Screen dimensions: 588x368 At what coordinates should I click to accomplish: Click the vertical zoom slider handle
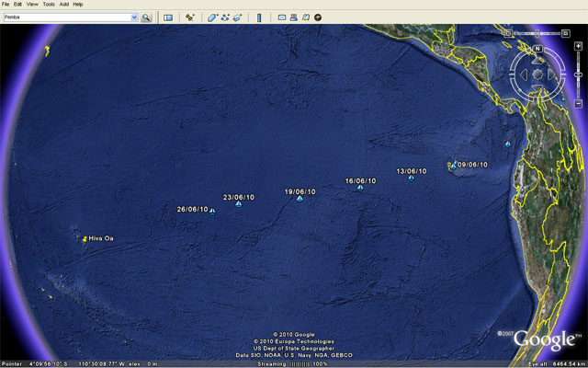578,75
